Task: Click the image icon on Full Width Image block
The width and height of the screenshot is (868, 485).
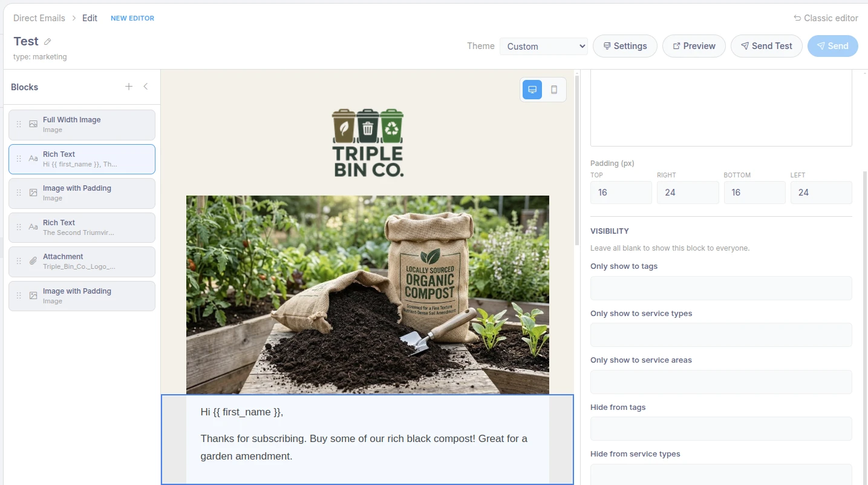Action: pyautogui.click(x=33, y=124)
